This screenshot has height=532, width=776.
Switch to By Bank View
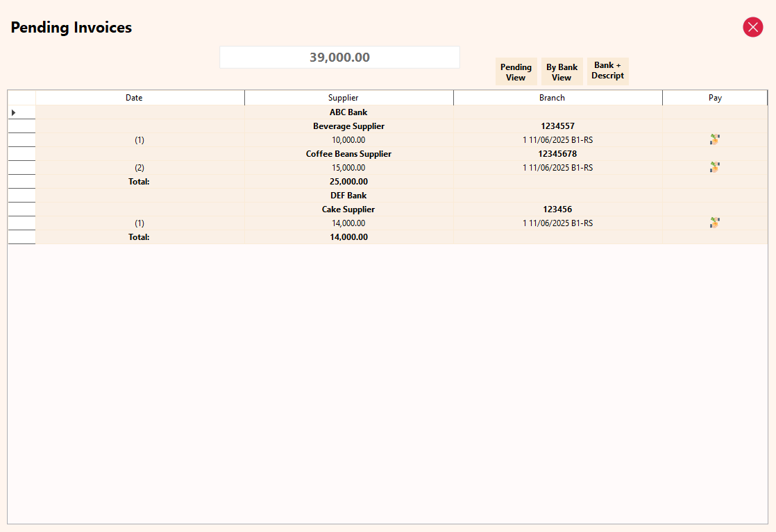pos(562,71)
